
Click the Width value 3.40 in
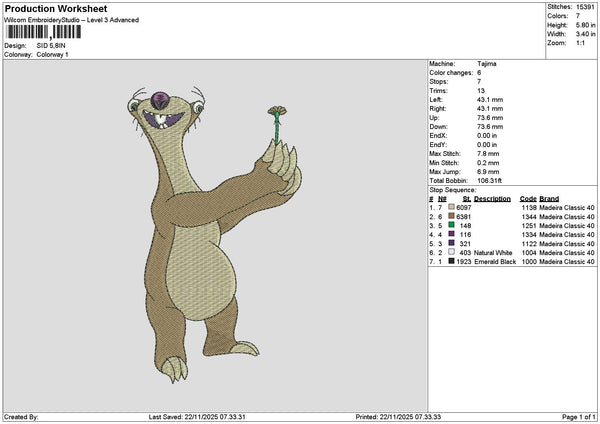[x=585, y=34]
